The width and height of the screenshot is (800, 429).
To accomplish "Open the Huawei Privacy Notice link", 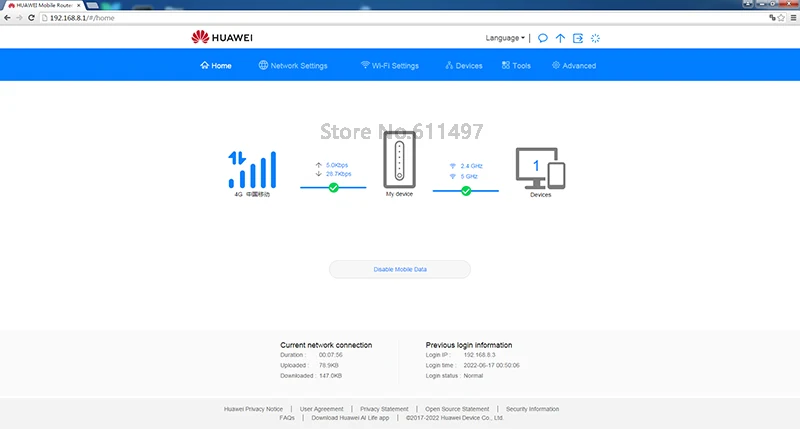I will [253, 409].
